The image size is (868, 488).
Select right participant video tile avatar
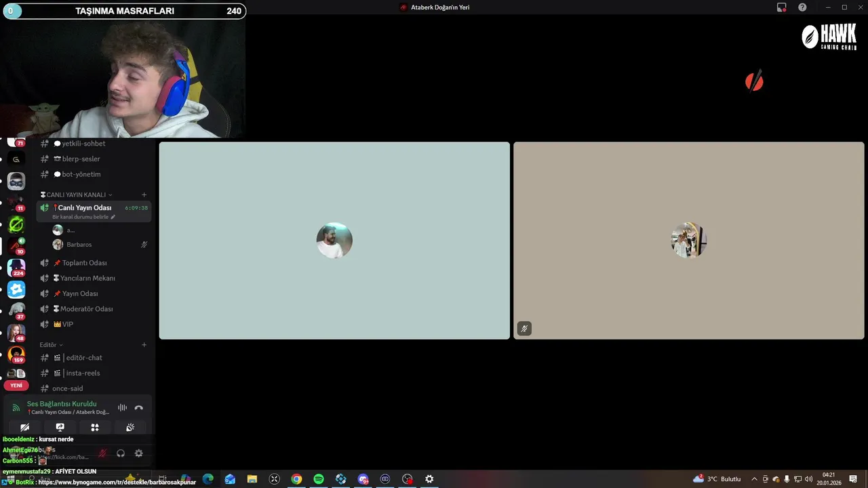click(689, 240)
